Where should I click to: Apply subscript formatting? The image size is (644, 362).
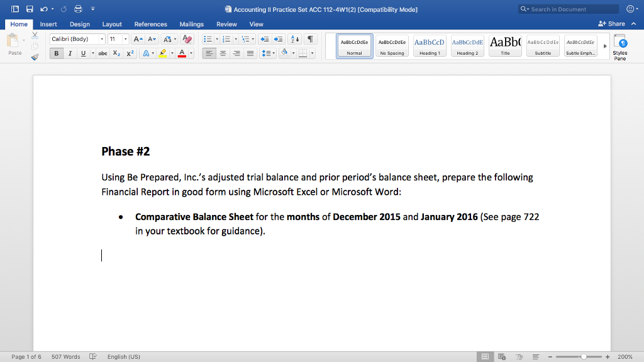[x=116, y=53]
